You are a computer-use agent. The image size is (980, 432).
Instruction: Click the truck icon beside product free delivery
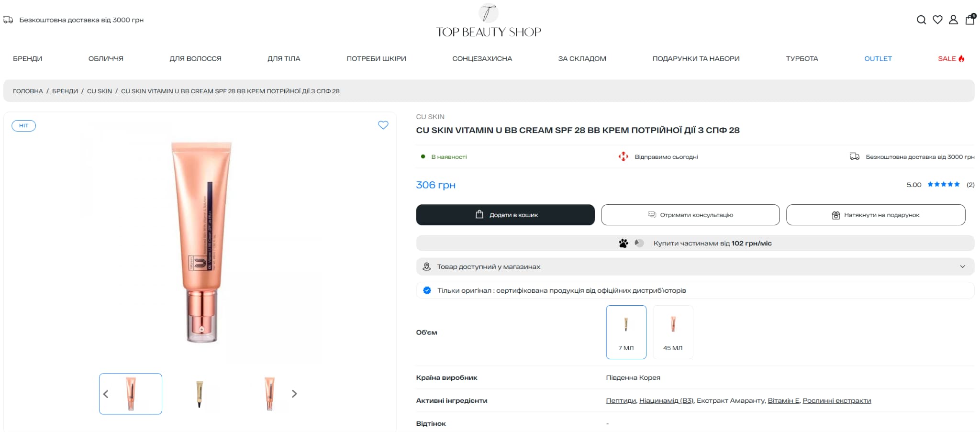(x=855, y=156)
